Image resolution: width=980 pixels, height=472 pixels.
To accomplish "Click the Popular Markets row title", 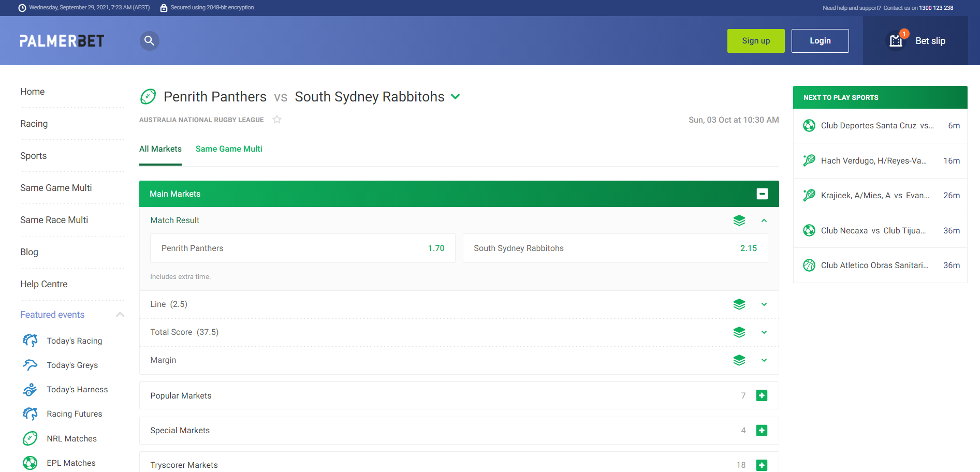I will point(181,396).
